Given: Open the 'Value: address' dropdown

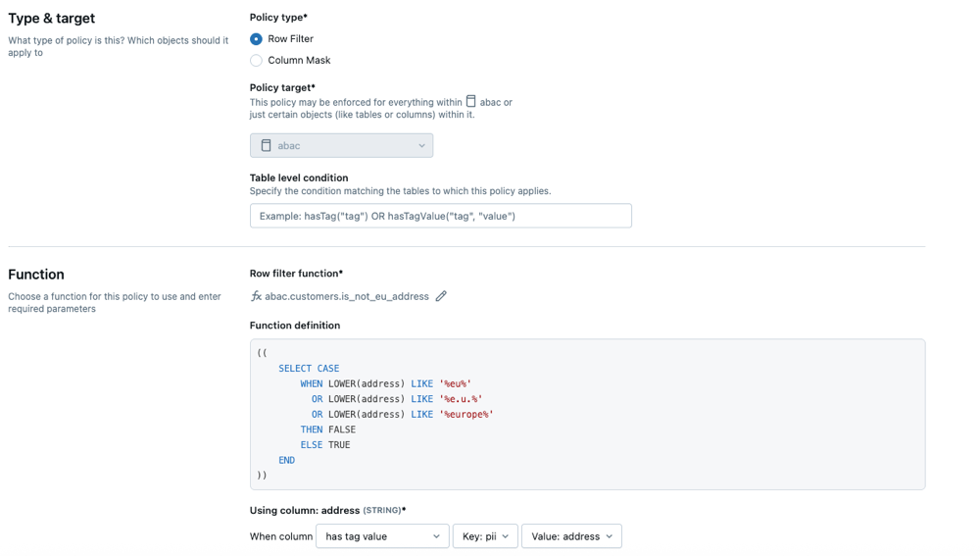Looking at the screenshot, I should point(570,536).
